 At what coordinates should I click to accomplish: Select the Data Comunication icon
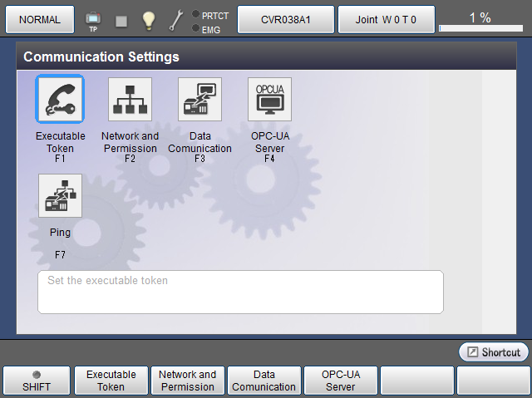coord(199,100)
